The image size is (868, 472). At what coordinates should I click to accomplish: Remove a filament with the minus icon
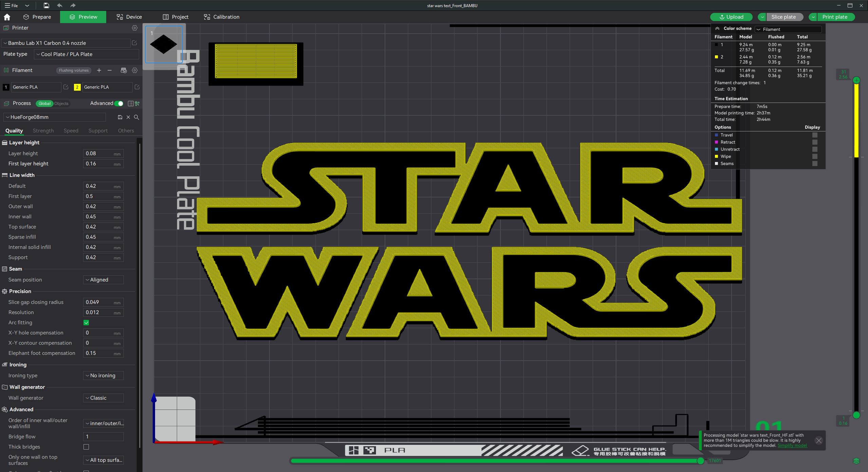pos(110,70)
